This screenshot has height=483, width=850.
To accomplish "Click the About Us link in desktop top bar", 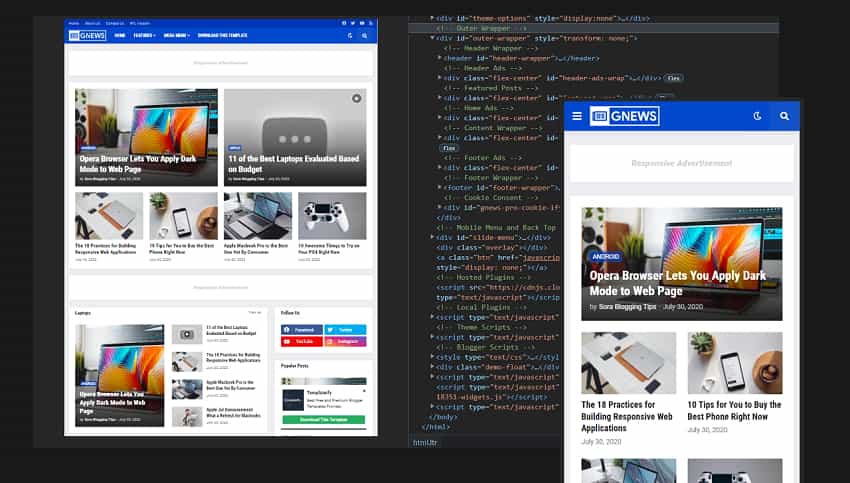I will [93, 23].
